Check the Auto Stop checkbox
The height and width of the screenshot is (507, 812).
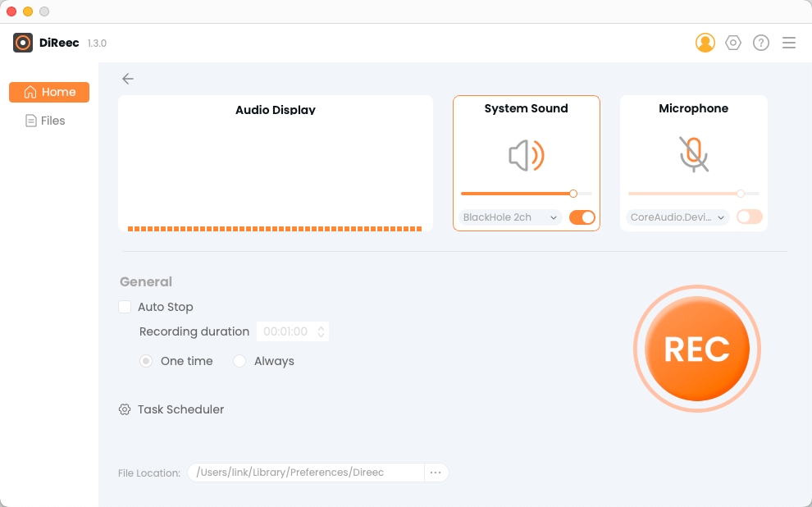[125, 307]
